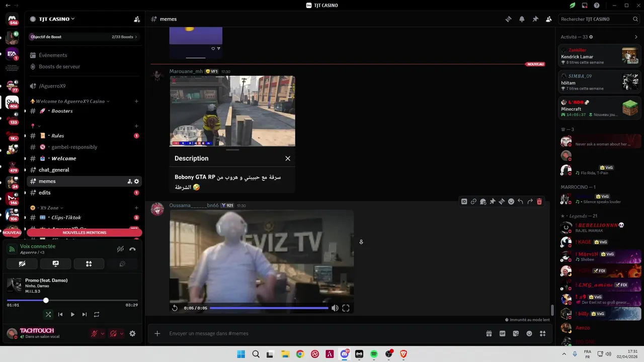Skip to next track
Viewport: 644px width, 362px height.
click(x=85, y=314)
